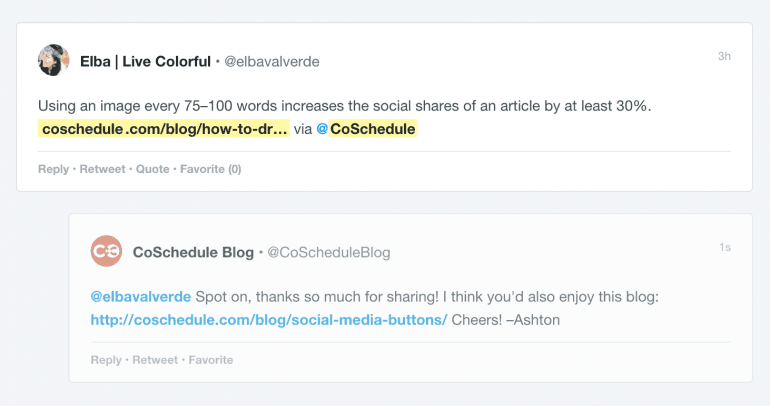Open highlighted coschedule.com/blog/how-to-dr... link
The width and height of the screenshot is (770, 406).
pyautogui.click(x=165, y=129)
